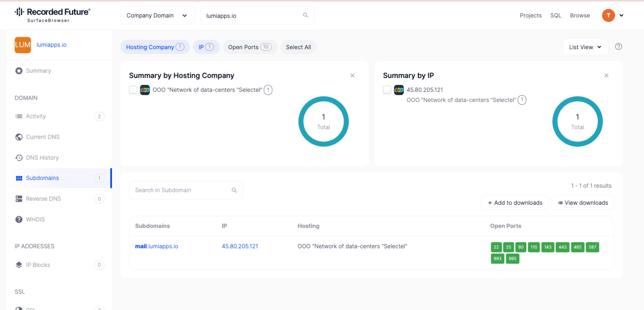Image resolution: width=644 pixels, height=310 pixels.
Task: Check the 45.80.205.121 IP checkbox
Action: [x=387, y=90]
